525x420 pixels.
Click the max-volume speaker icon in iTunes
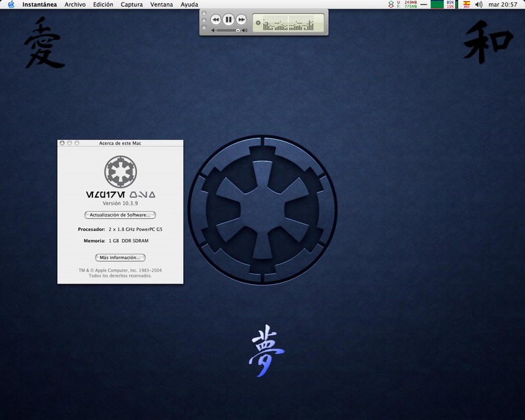(245, 30)
